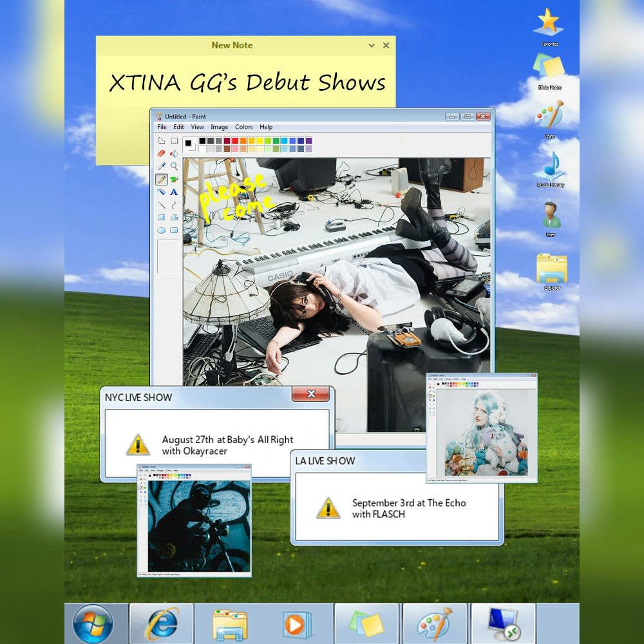
Task: Click the NYC LIVE SHOW warning icon
Action: point(138,445)
